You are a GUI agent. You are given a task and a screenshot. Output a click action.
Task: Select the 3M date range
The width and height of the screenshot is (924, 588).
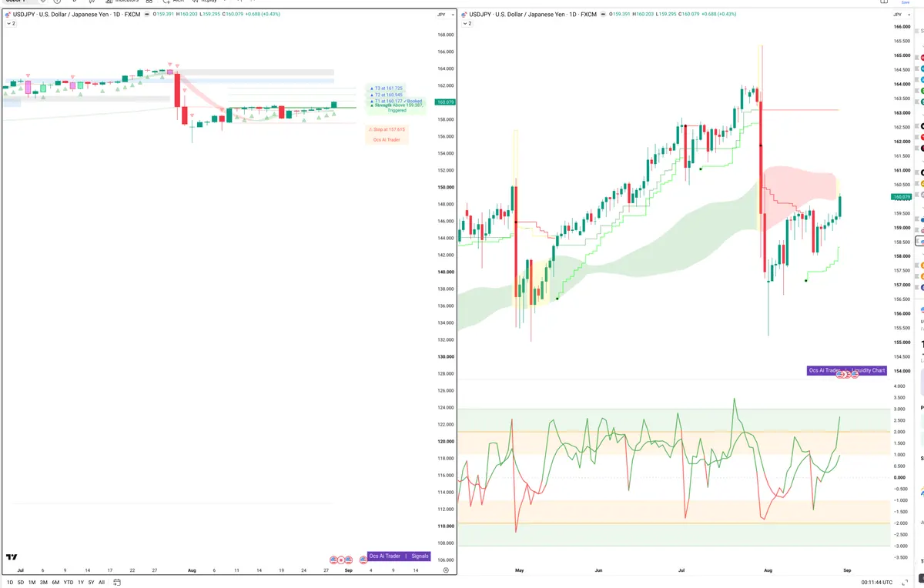pos(43,583)
